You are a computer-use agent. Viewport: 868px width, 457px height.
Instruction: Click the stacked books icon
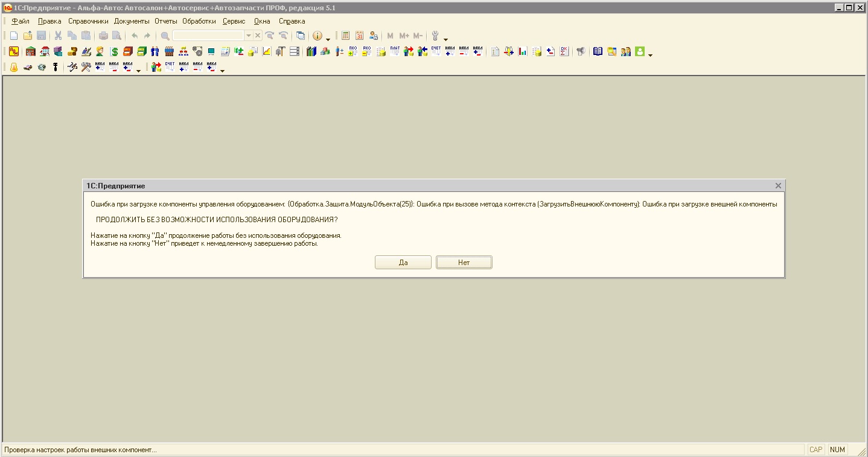coord(311,51)
